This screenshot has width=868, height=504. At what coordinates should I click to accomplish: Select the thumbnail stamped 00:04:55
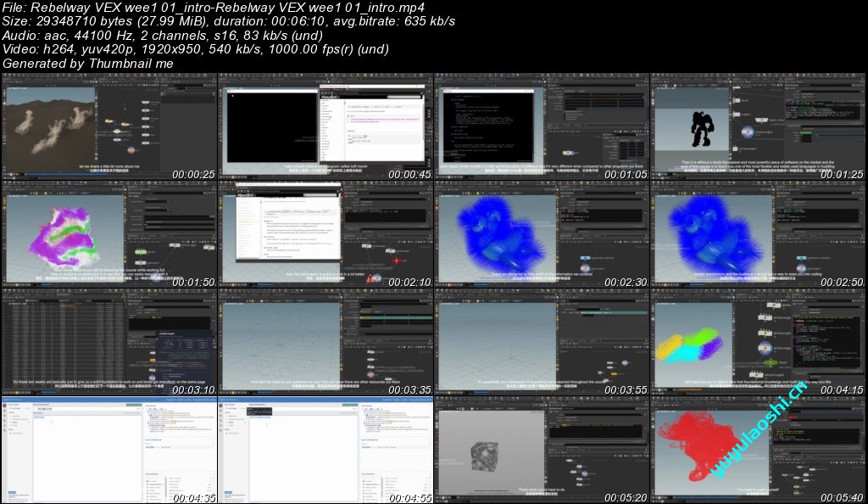(x=325, y=451)
